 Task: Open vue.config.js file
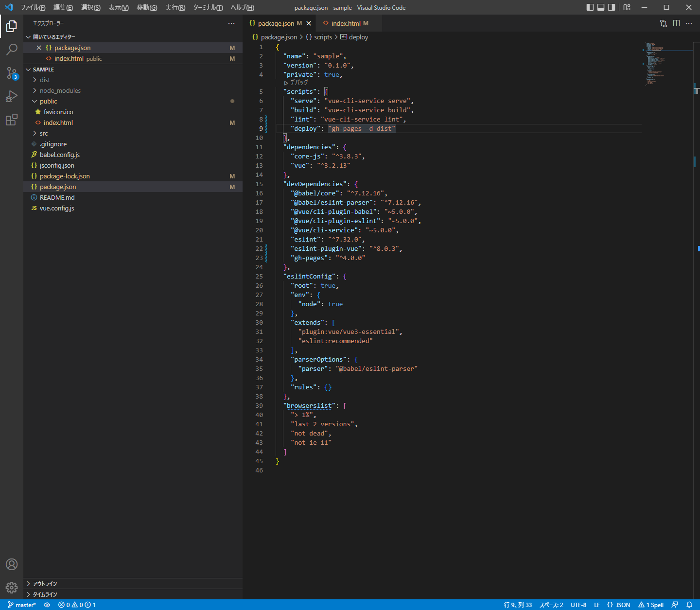[x=133, y=208]
